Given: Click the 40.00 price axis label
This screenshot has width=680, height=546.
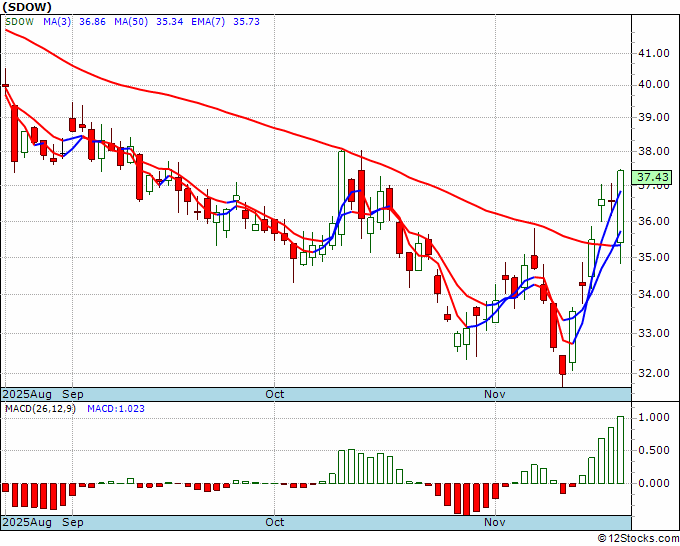Looking at the screenshot, I should 654,84.
